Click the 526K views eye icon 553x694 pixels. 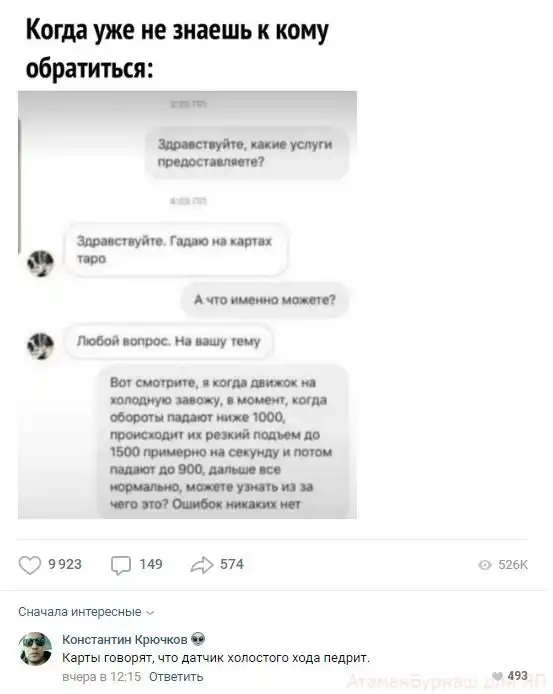pos(485,565)
